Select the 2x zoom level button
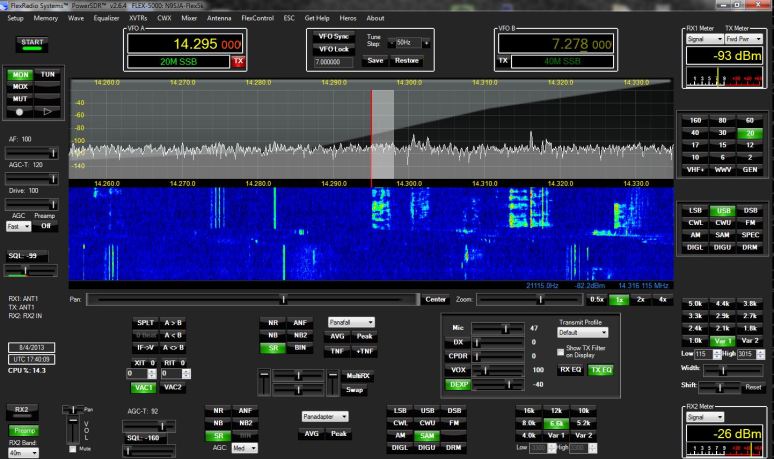The width and height of the screenshot is (774, 459). (x=640, y=299)
